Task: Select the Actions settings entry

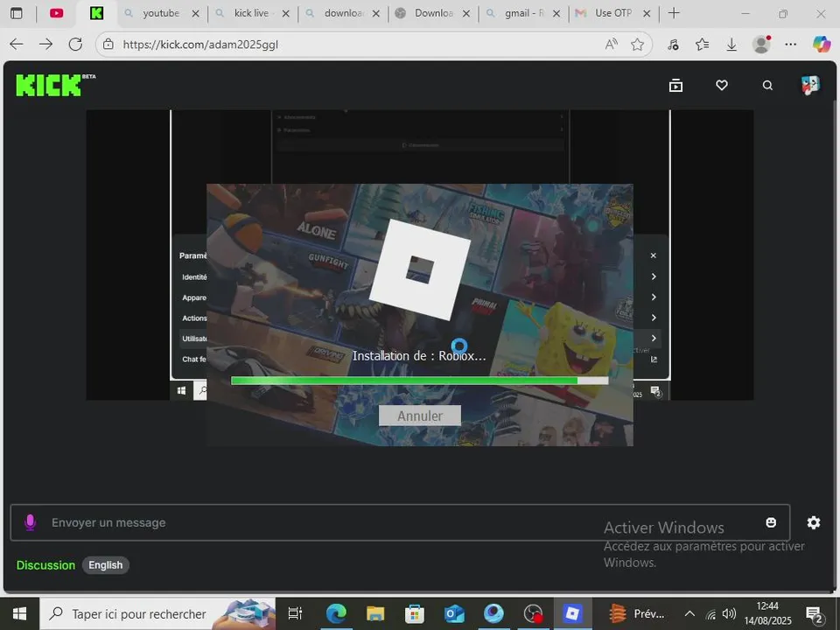Action: (194, 318)
